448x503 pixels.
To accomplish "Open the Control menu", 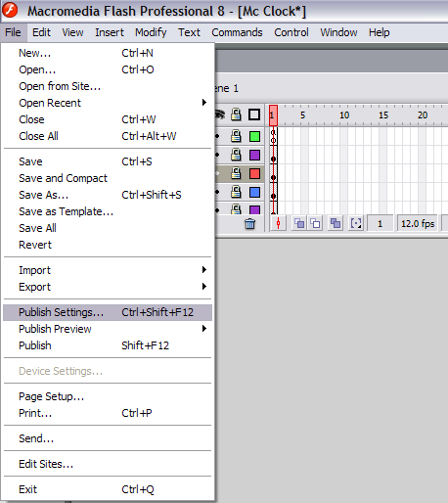I will point(291,32).
